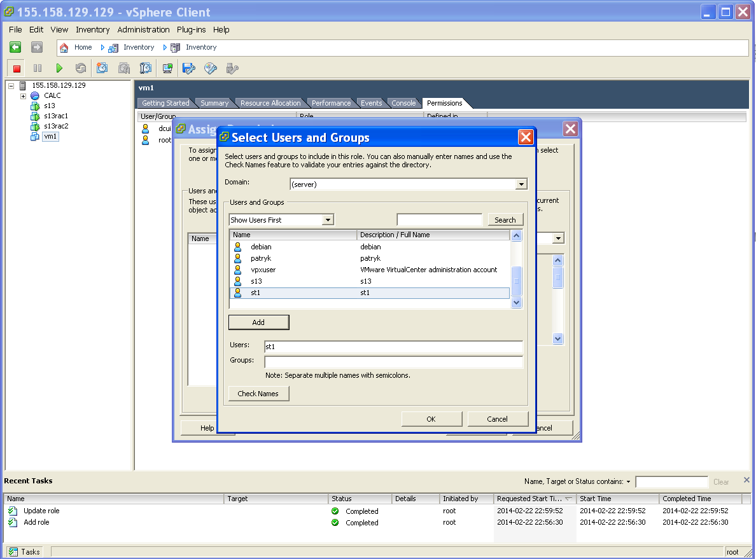Power off the VM with red stop icon
756x559 pixels.
(x=17, y=69)
